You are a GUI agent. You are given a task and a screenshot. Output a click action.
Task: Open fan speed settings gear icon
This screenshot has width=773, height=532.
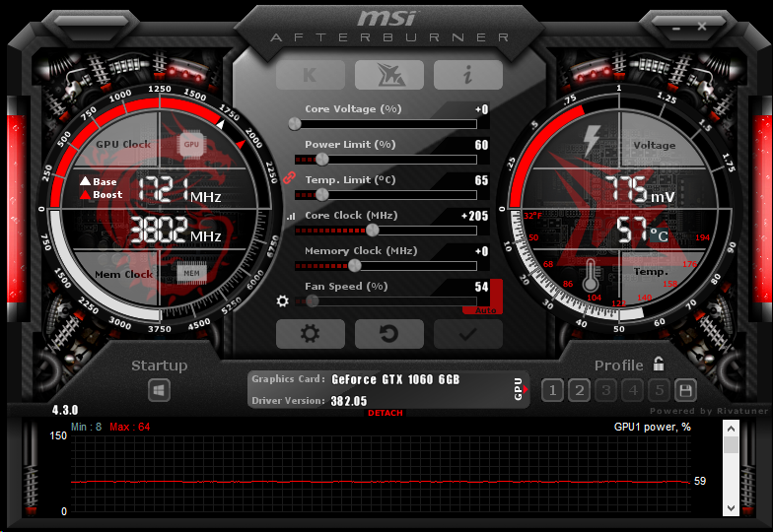tap(282, 300)
